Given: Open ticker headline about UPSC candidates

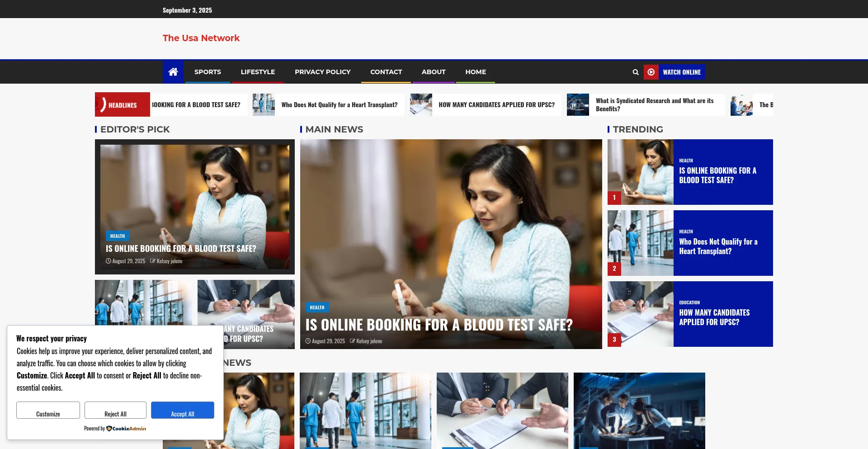Looking at the screenshot, I should click(496, 105).
